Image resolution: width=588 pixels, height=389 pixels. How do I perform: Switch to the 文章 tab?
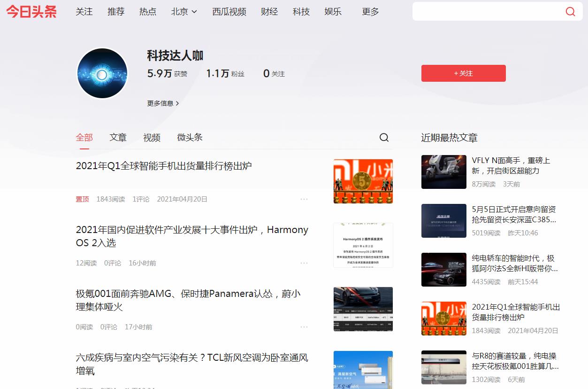pyautogui.click(x=118, y=137)
